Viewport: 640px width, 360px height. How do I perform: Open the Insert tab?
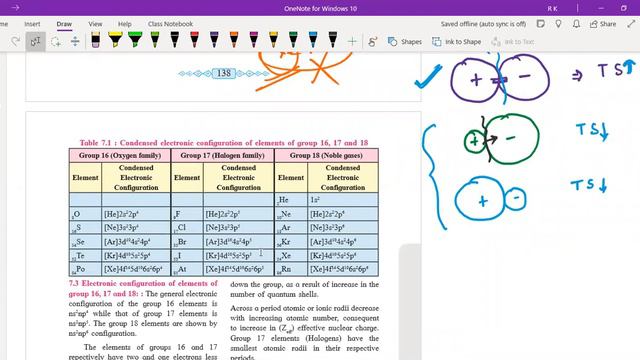pos(32,24)
